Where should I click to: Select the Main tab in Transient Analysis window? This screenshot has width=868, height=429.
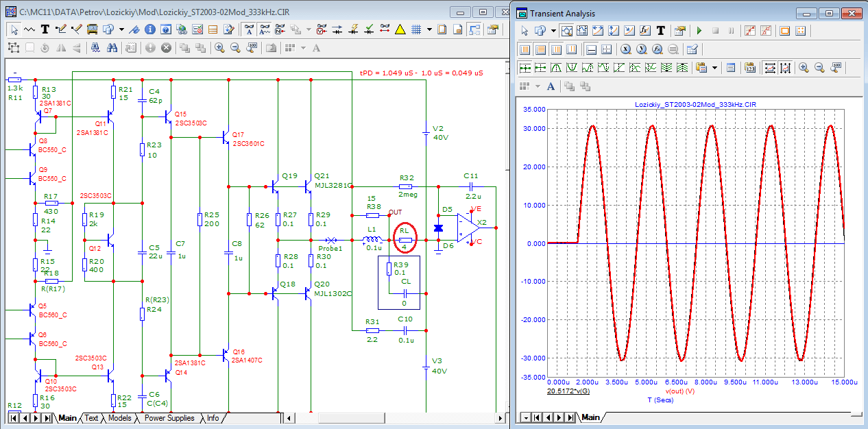(x=590, y=417)
